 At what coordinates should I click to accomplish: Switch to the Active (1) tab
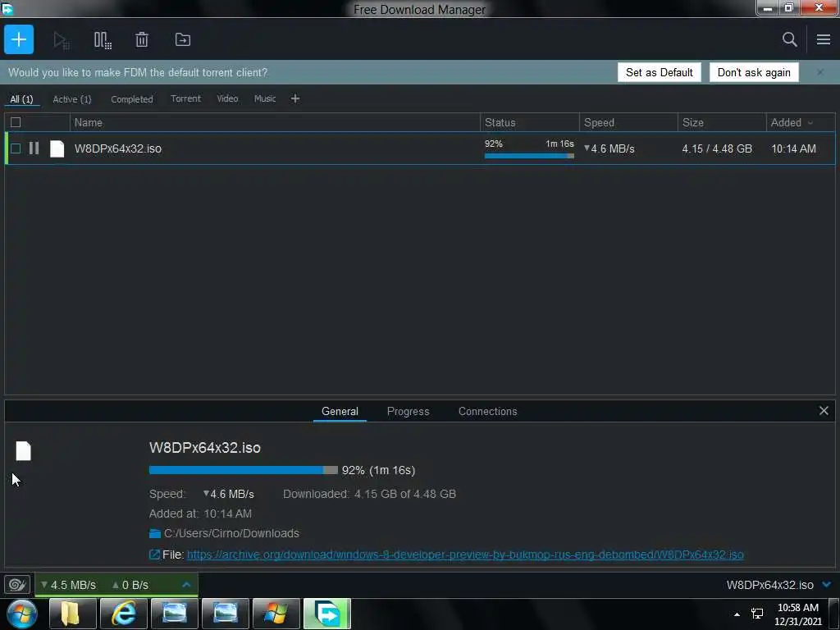[x=72, y=99]
